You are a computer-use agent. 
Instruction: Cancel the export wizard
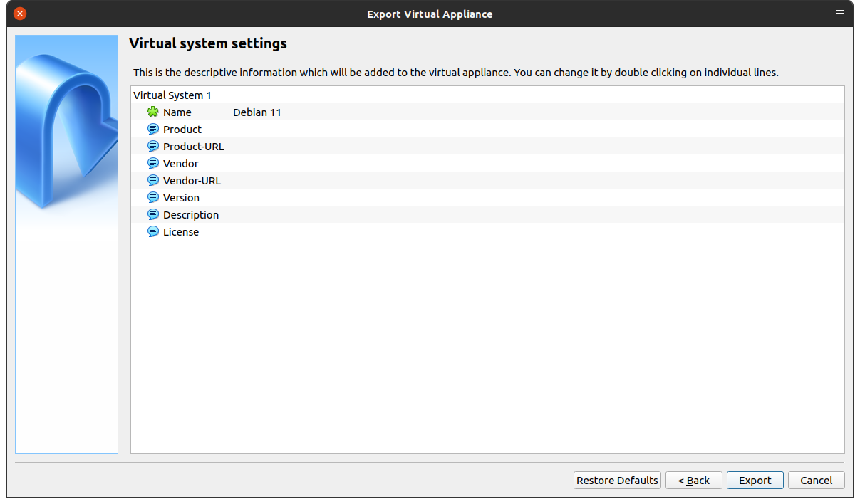coord(816,481)
